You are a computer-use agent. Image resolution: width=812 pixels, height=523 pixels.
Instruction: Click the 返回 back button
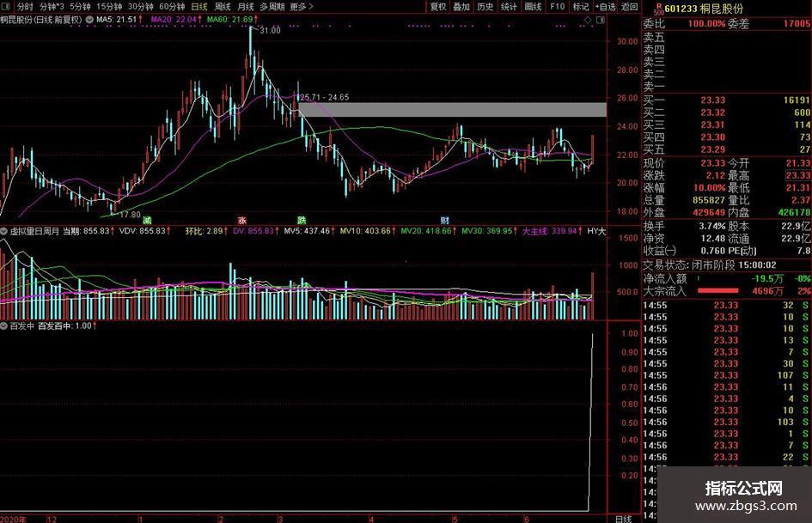(629, 6)
